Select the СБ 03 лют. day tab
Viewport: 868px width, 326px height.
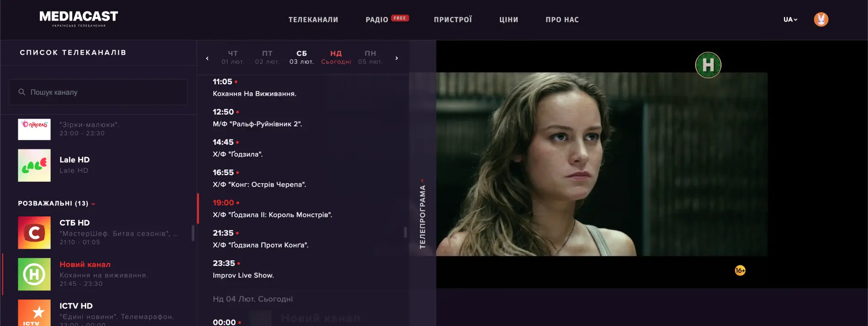tap(302, 57)
